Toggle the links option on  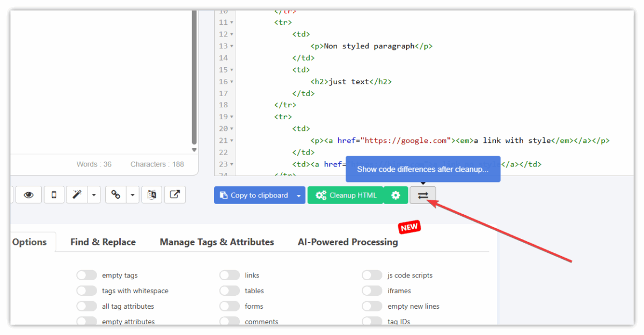click(229, 275)
